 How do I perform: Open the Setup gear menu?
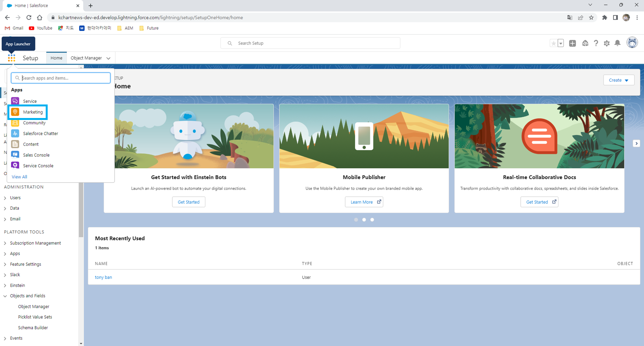click(x=607, y=43)
